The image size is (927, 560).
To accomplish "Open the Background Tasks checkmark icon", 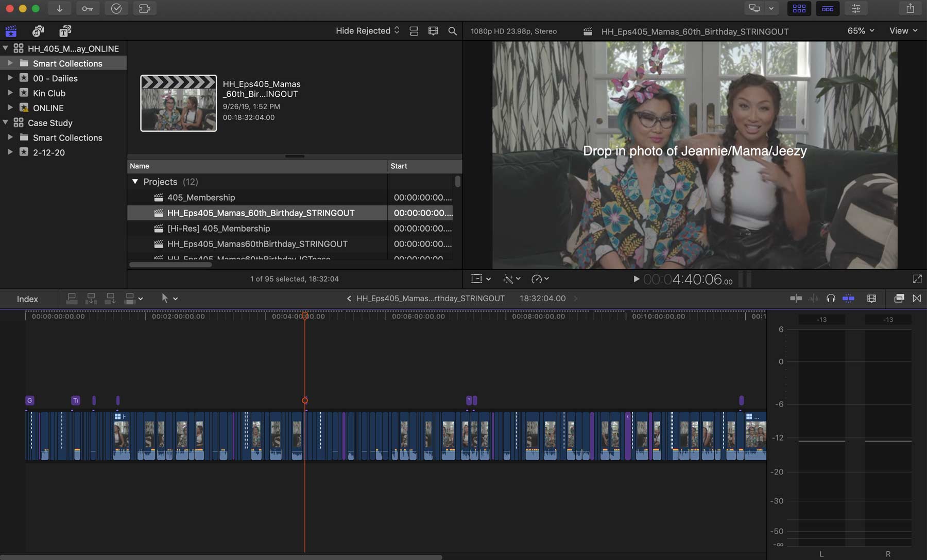I will [x=116, y=8].
